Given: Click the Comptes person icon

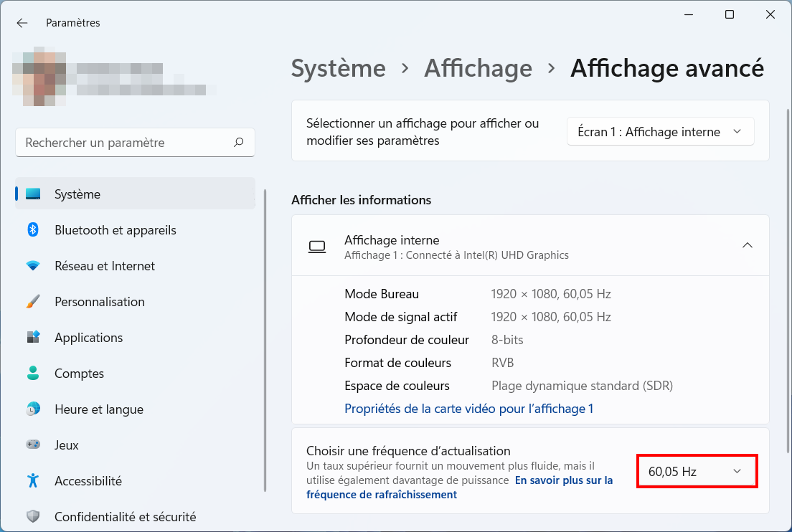Looking at the screenshot, I should (x=33, y=373).
